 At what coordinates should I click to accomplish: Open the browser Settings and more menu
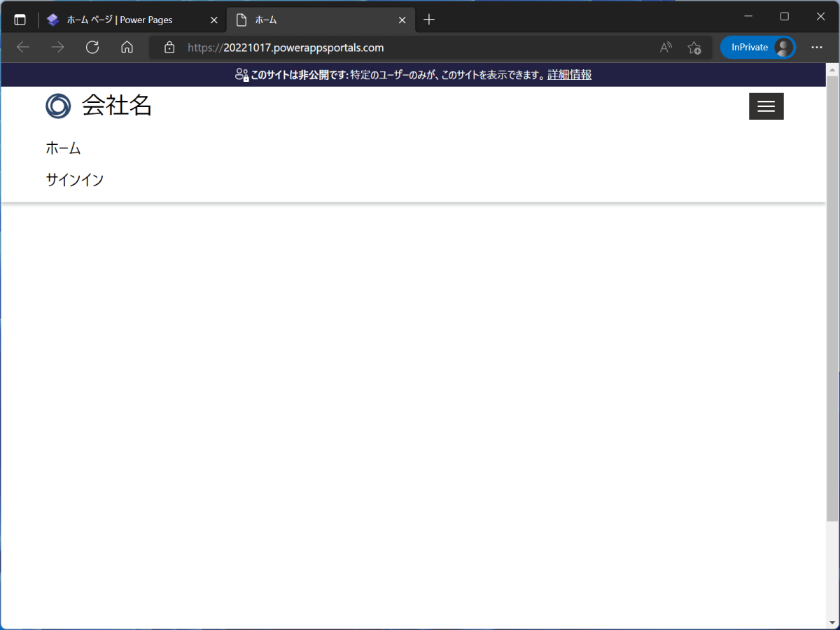pos(816,48)
